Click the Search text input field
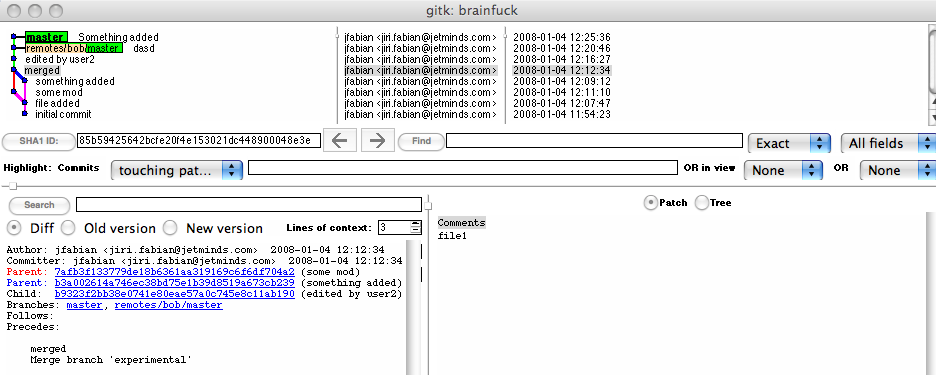Screen dimensions: 936x375 coord(249,204)
